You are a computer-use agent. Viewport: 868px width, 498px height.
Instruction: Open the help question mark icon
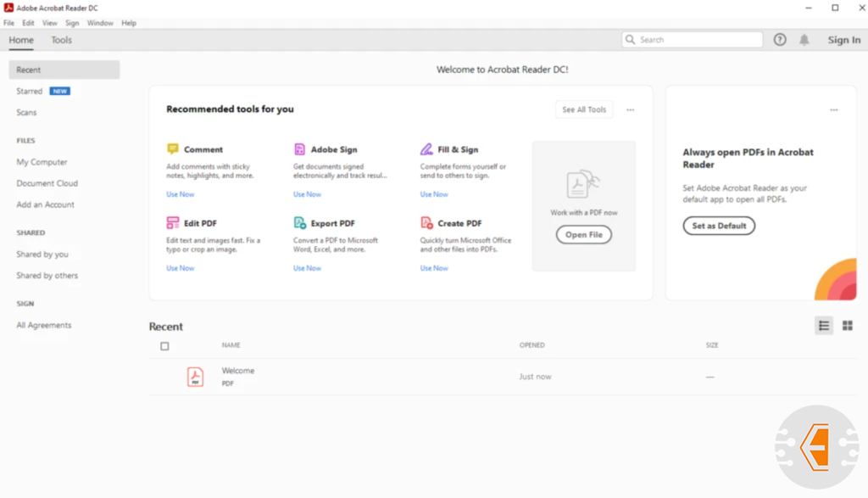tap(780, 40)
